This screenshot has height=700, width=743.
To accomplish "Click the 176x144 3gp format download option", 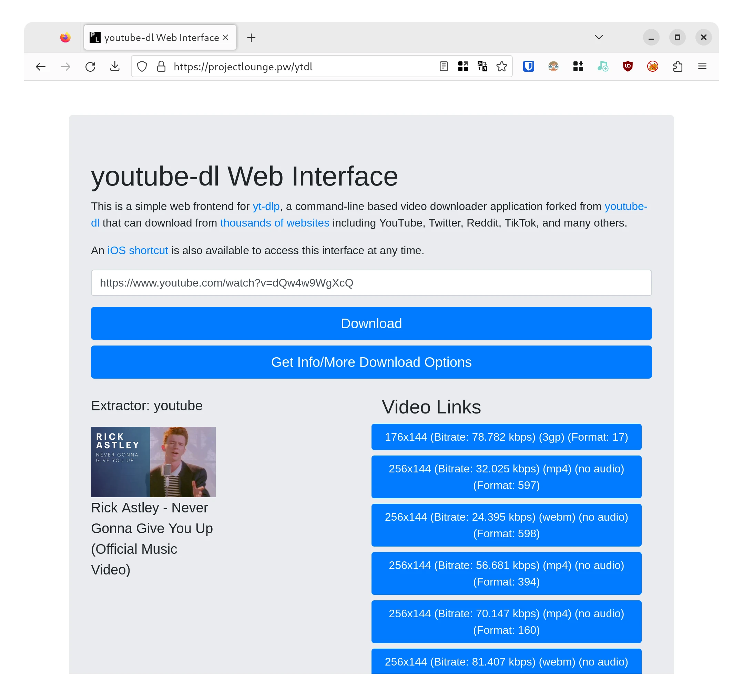I will [506, 436].
